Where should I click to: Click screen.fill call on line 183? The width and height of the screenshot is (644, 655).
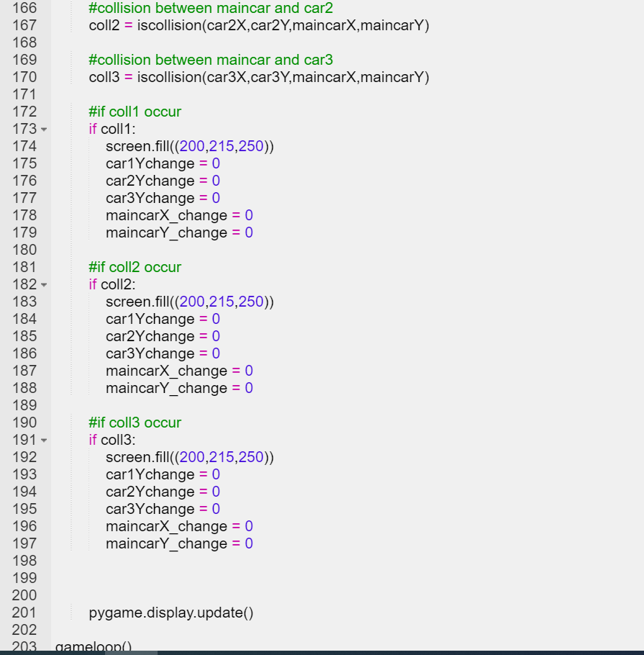pyautogui.click(x=190, y=302)
